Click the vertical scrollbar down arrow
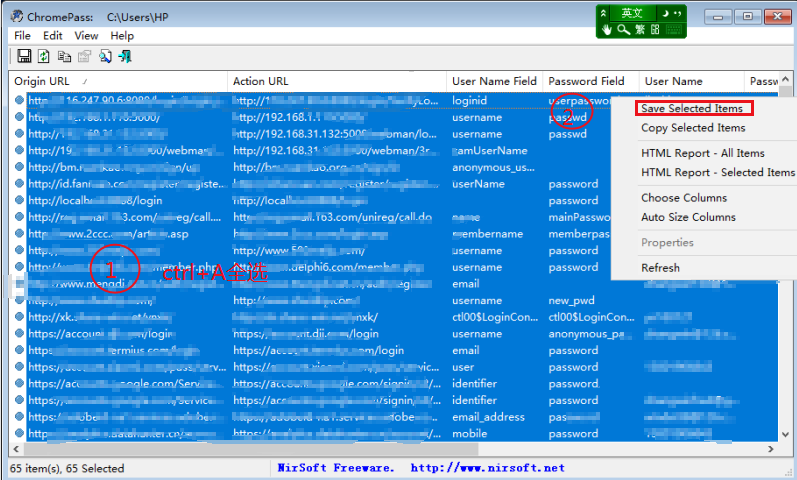 (x=785, y=435)
